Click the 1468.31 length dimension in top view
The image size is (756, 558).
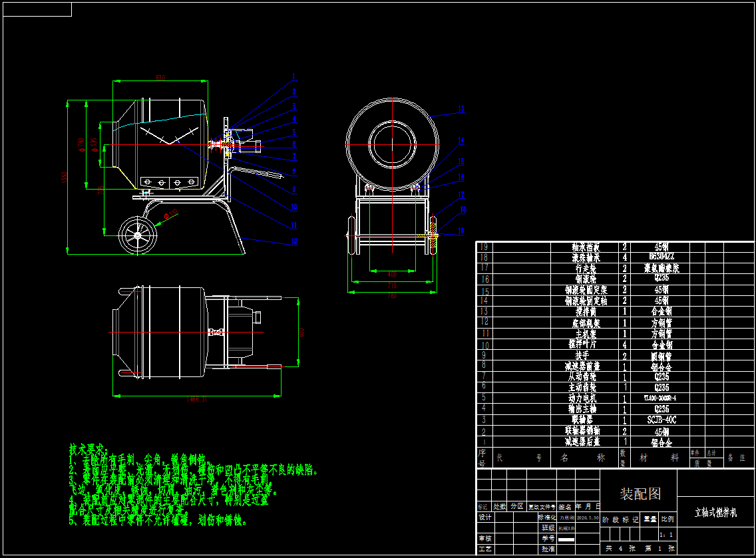(x=197, y=400)
